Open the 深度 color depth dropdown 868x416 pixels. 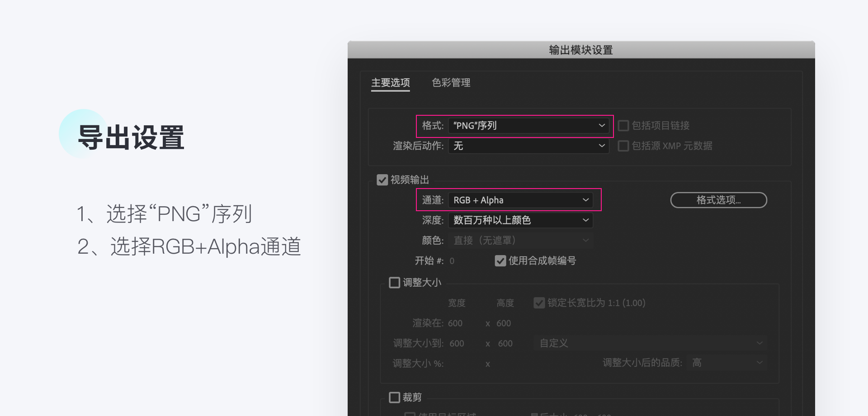pyautogui.click(x=520, y=220)
